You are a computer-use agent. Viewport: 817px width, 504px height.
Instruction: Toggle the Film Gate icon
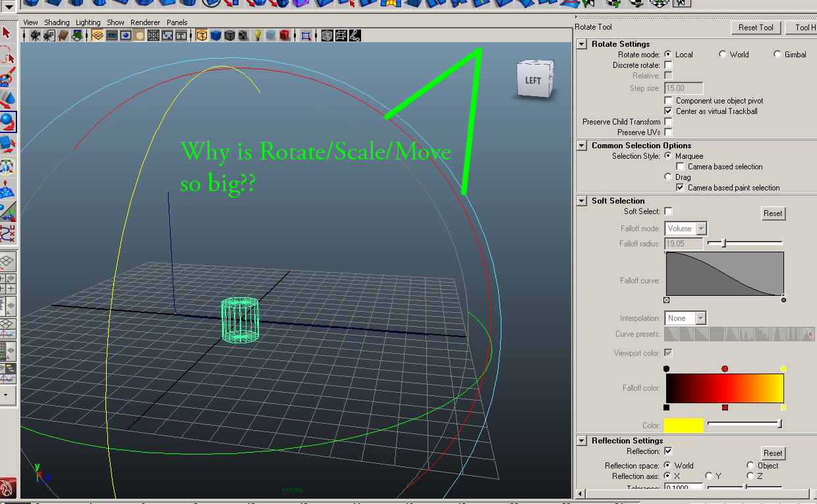(111, 35)
